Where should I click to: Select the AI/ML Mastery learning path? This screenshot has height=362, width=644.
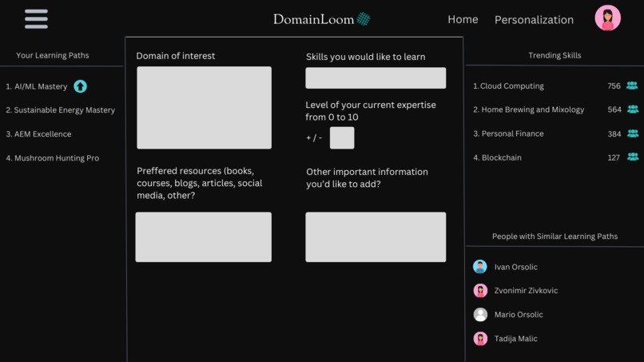[37, 86]
